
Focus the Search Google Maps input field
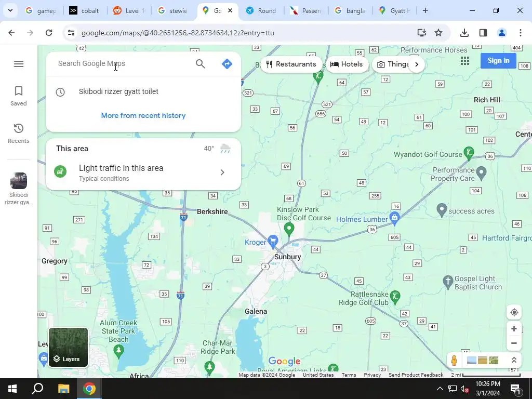point(122,63)
